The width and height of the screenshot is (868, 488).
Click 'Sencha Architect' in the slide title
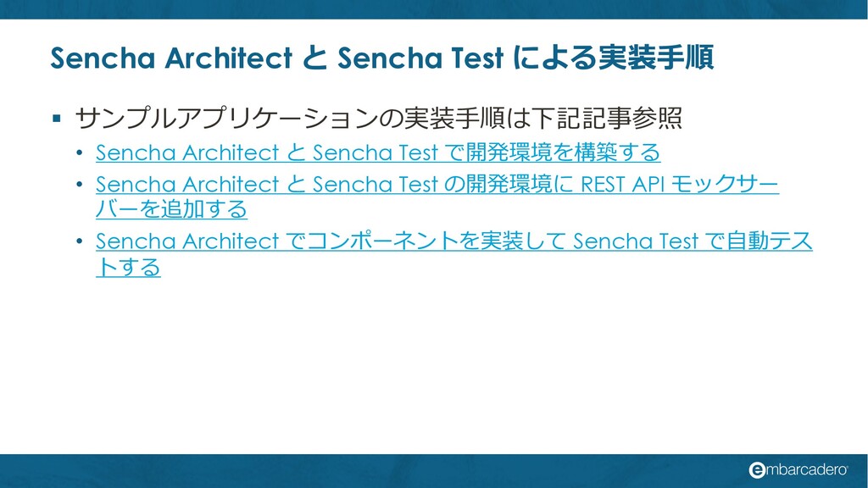point(171,58)
